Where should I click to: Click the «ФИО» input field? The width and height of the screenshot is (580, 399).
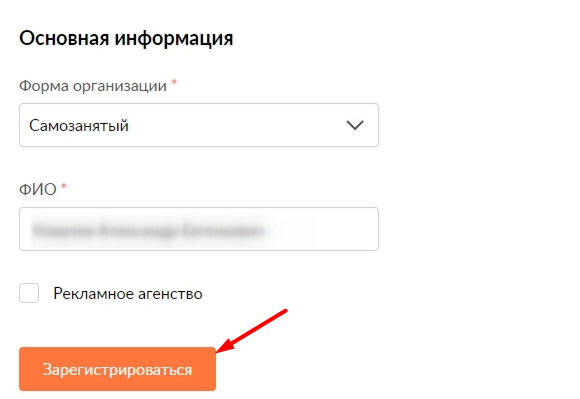199,229
